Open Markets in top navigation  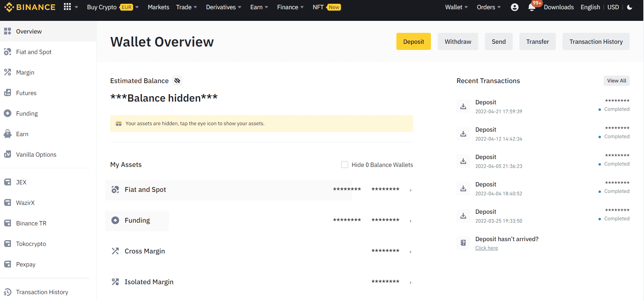tap(158, 7)
